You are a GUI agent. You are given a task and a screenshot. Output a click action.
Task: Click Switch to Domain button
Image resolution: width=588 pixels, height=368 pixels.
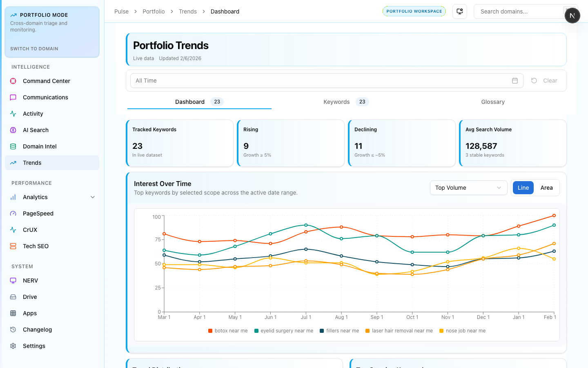click(34, 49)
